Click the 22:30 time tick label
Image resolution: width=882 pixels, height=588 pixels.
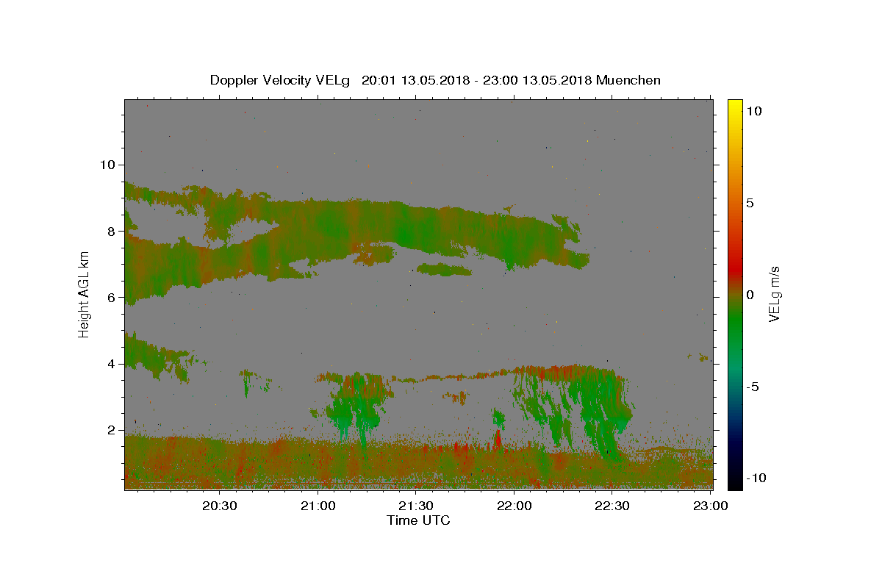tap(613, 506)
